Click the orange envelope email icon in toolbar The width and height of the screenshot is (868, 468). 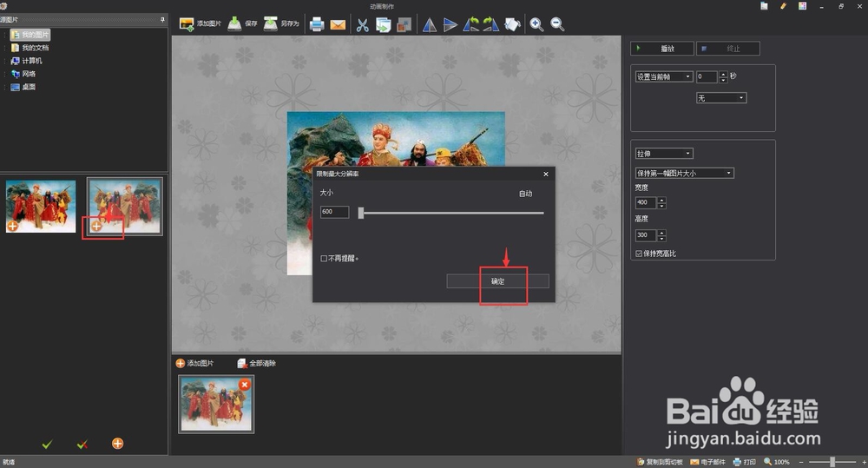tap(338, 25)
